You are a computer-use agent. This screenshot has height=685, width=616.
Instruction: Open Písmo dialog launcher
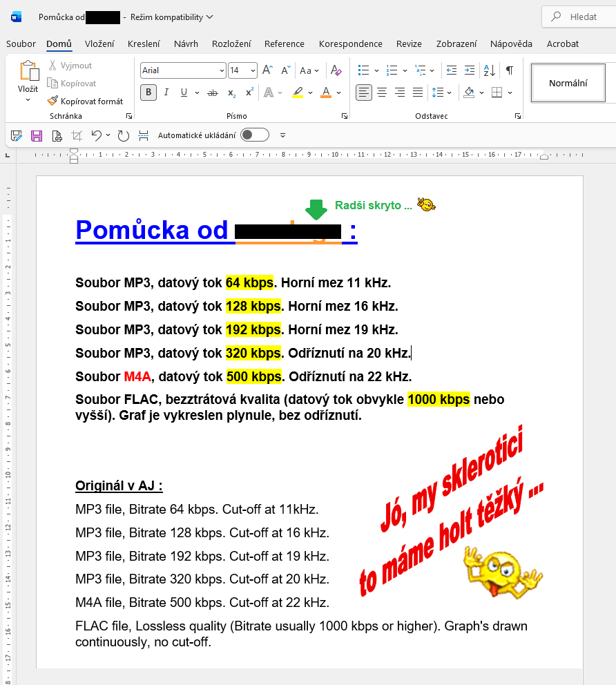pos(345,116)
